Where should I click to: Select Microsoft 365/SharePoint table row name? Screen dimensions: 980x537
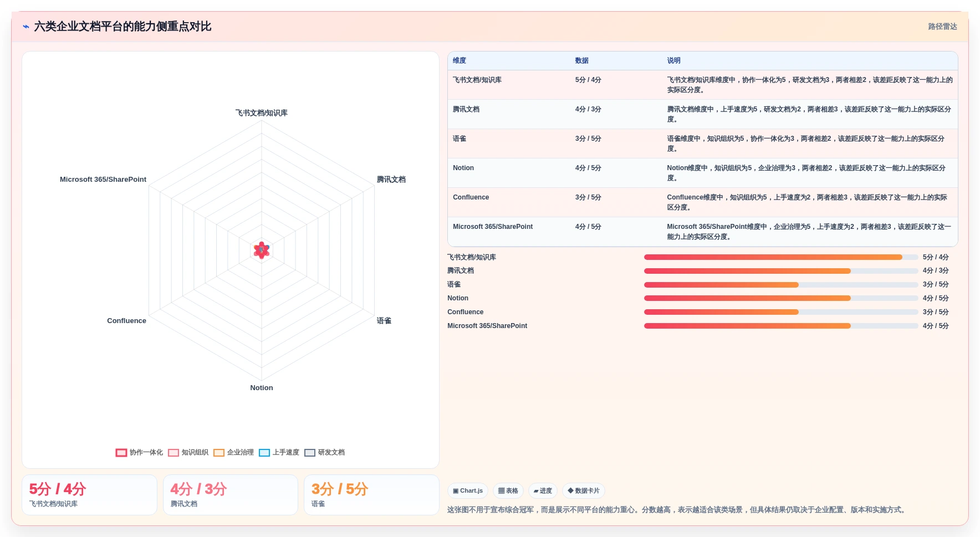tap(493, 227)
